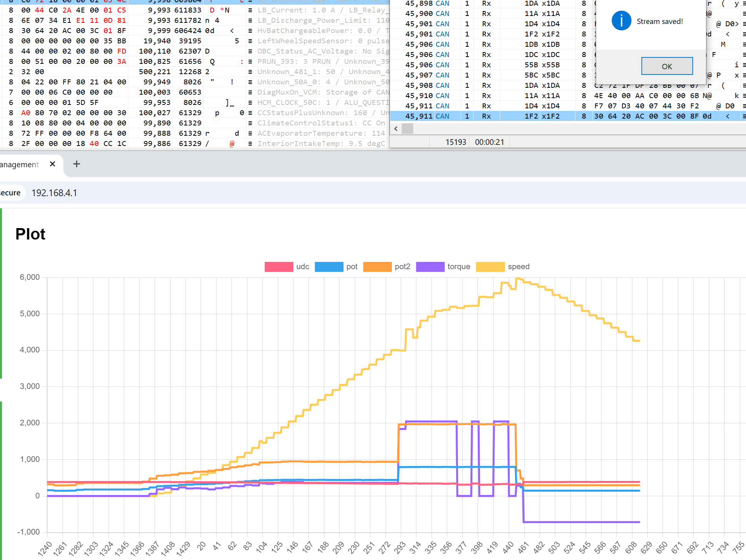Image resolution: width=746 pixels, height=560 pixels.
Task: Click the purple torque legend color box
Action: [x=430, y=267]
